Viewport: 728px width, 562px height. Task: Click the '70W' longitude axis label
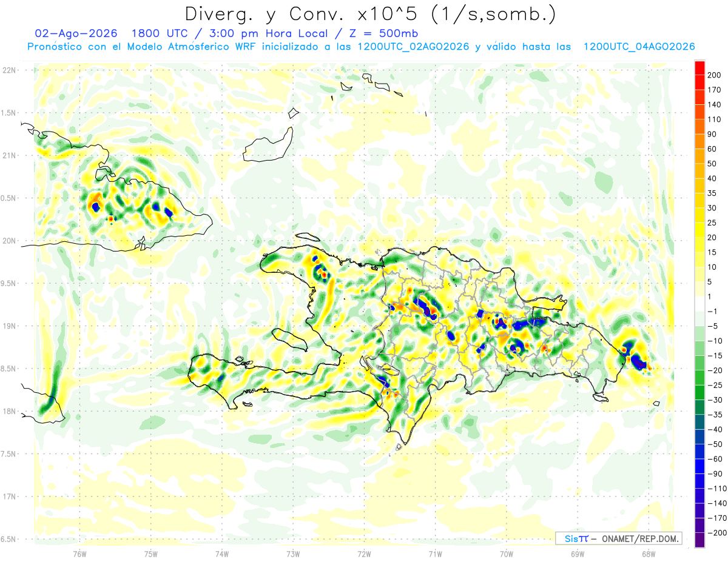click(506, 554)
